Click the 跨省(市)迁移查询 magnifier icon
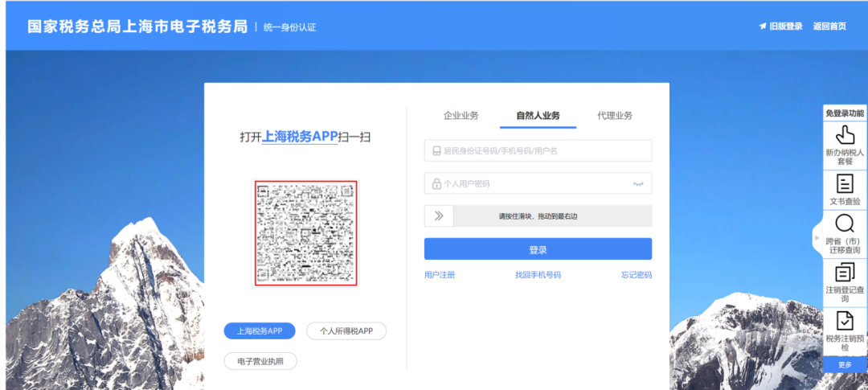 tap(845, 224)
